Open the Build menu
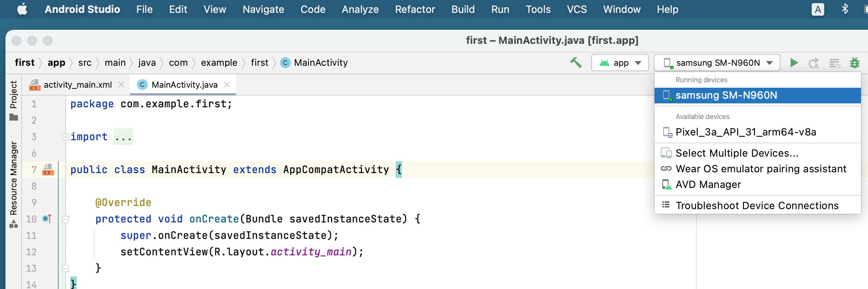This screenshot has height=289, width=868. pyautogui.click(x=463, y=9)
